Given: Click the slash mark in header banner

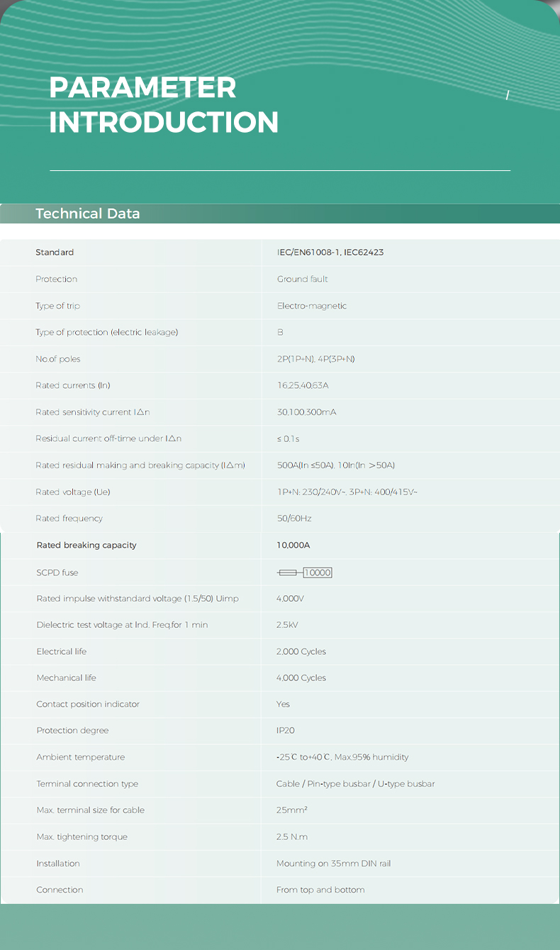Looking at the screenshot, I should pos(508,96).
